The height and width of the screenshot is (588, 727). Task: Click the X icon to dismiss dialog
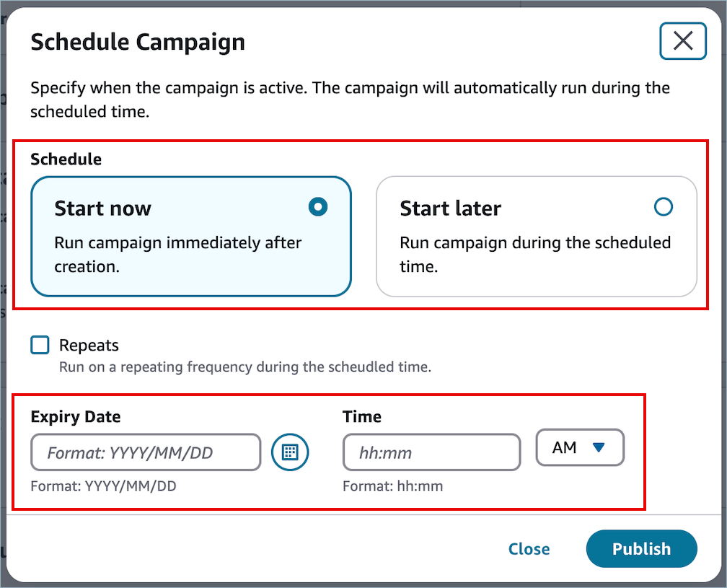[x=682, y=41]
